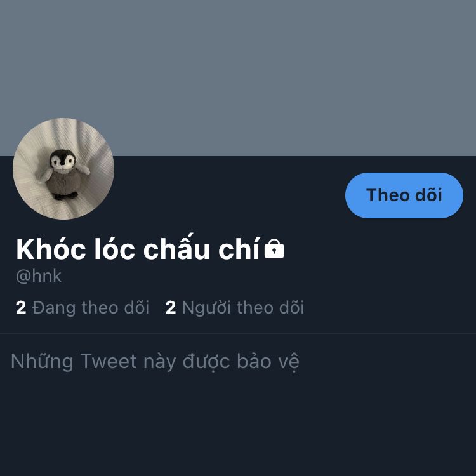The height and width of the screenshot is (476, 476).
Task: Click empty area below protected tweets notice
Action: [238, 425]
